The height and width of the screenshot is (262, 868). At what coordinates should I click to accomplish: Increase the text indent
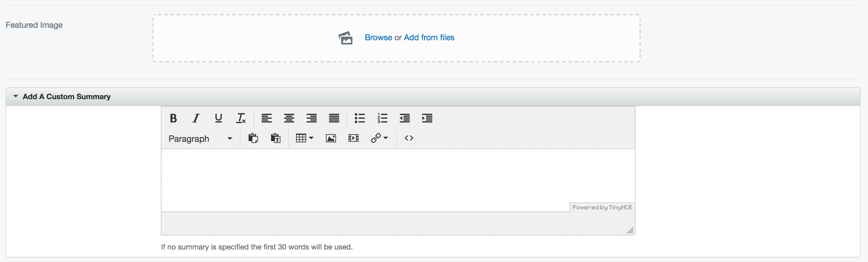[x=427, y=118]
